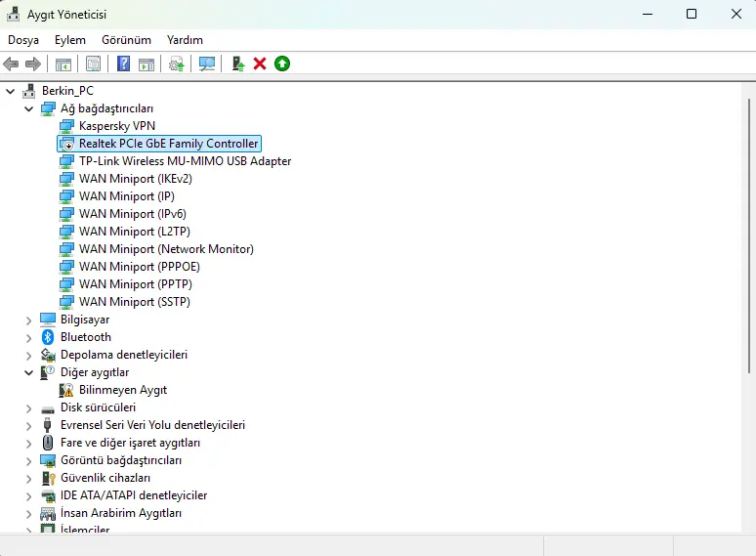Select the Kaspersky VPN adapter

tap(117, 126)
